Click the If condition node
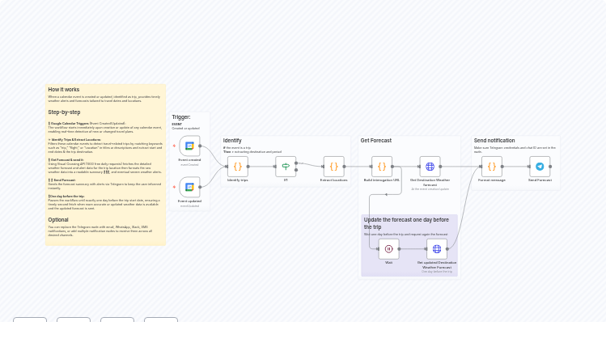Viewport: 606px width, 364px height. (x=286, y=167)
